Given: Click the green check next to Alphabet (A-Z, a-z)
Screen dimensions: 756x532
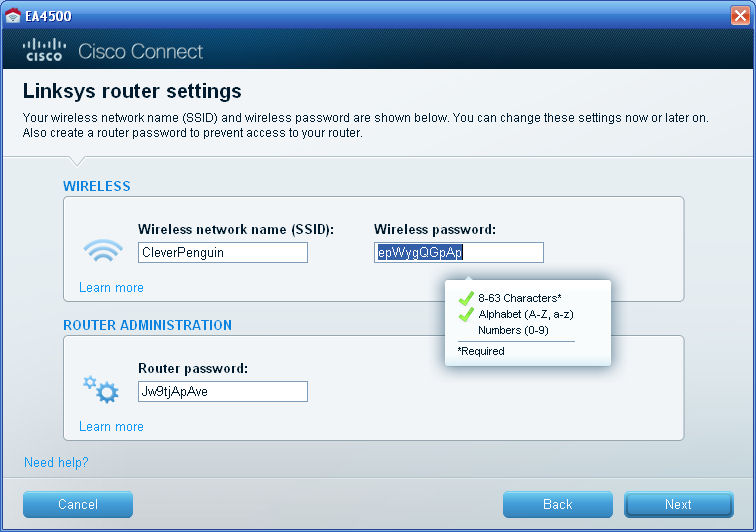Looking at the screenshot, I should pos(466,314).
